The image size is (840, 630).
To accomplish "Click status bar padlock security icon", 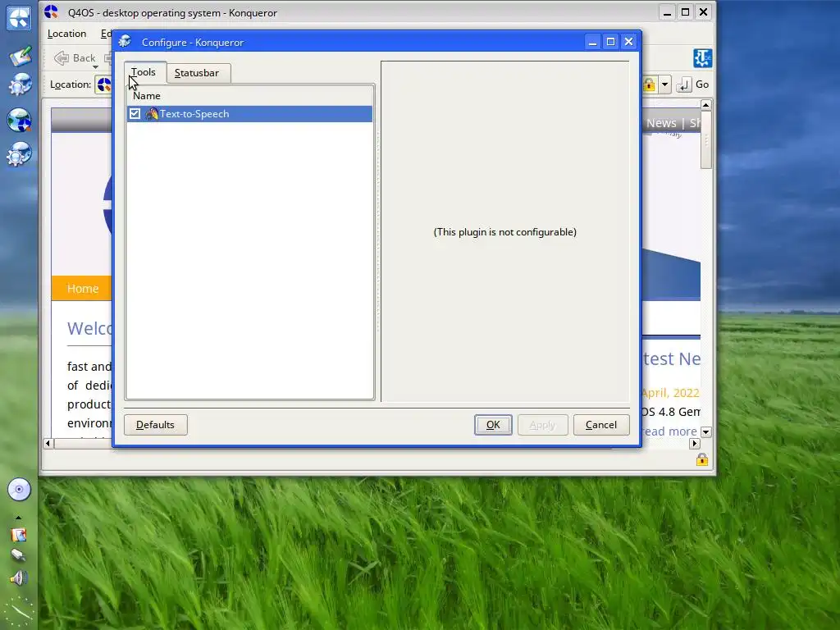I will click(702, 459).
